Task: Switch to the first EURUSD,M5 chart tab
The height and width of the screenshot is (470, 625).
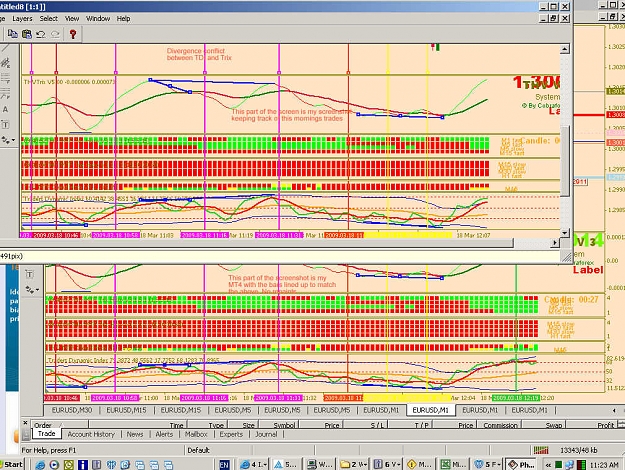Action: tap(233, 410)
